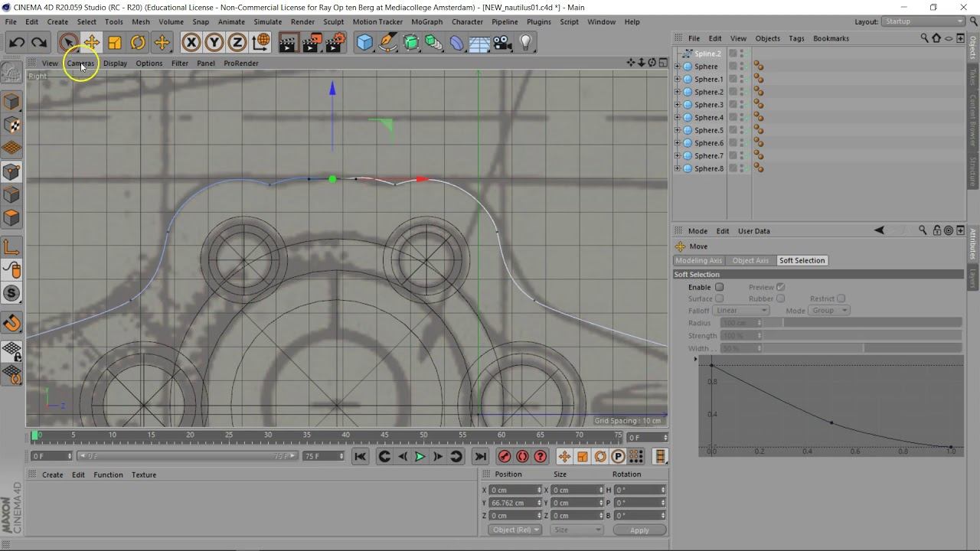Go to end of animation
This screenshot has width=980, height=551.
click(x=480, y=457)
